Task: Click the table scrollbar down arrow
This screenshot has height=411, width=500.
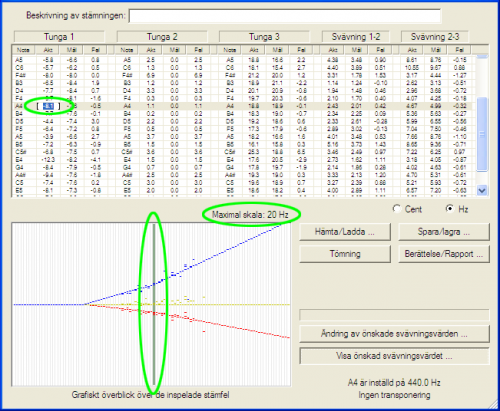Action: [x=482, y=190]
